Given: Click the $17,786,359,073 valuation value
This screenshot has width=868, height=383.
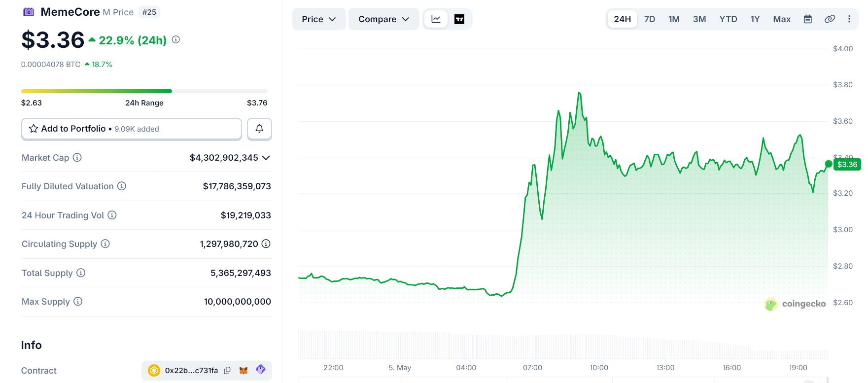Looking at the screenshot, I should 237,186.
